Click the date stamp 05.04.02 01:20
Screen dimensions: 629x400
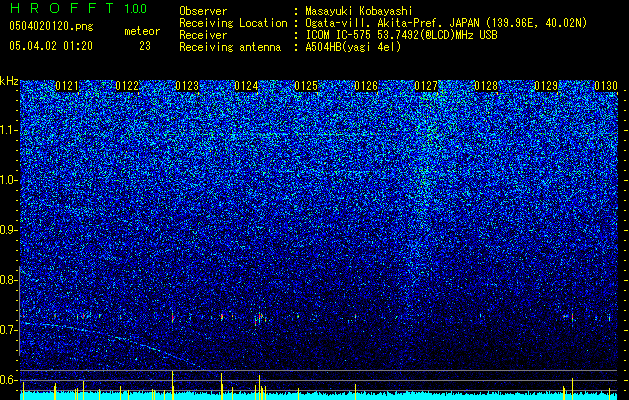click(51, 46)
